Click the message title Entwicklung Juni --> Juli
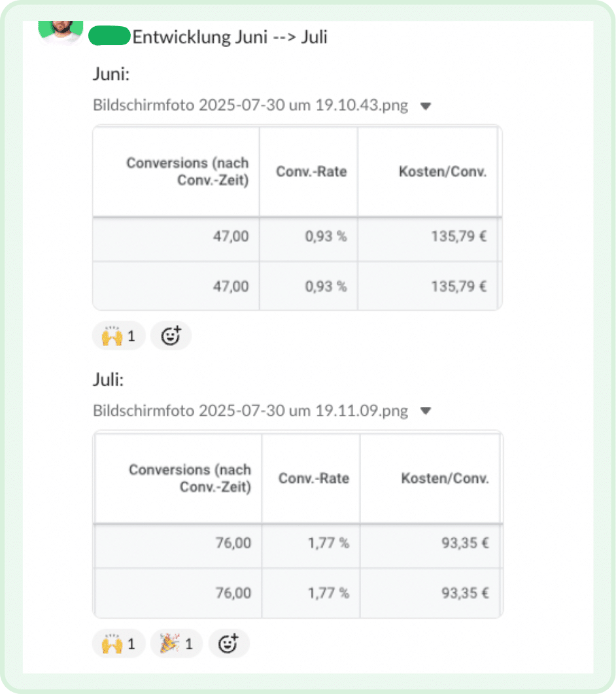Viewport: 616px width, 694px height. click(230, 37)
